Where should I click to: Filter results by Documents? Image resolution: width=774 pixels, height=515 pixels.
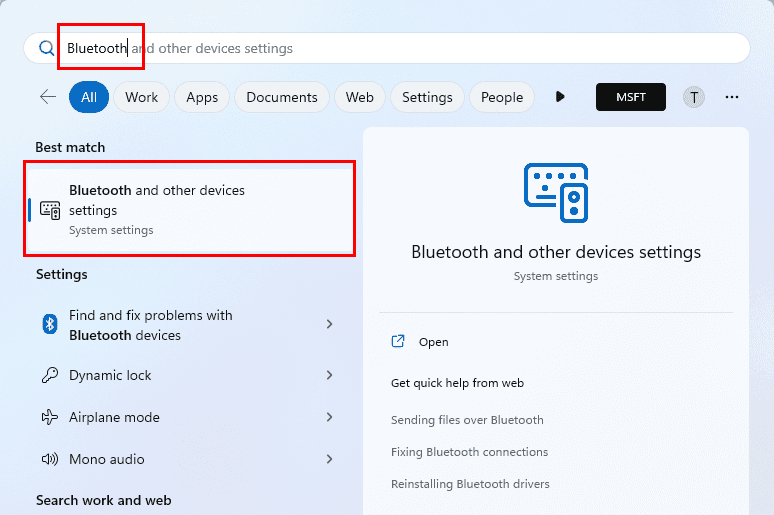point(282,97)
